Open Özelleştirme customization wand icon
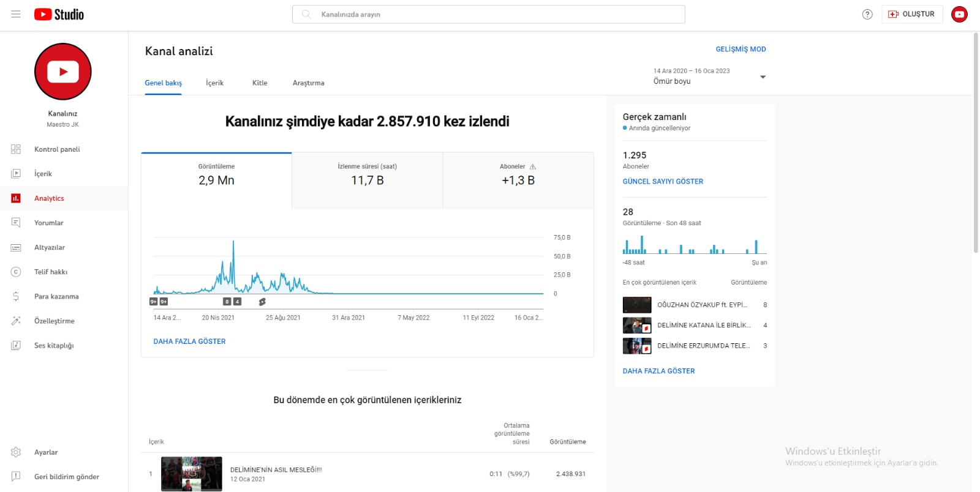This screenshot has width=980, height=492. [16, 321]
